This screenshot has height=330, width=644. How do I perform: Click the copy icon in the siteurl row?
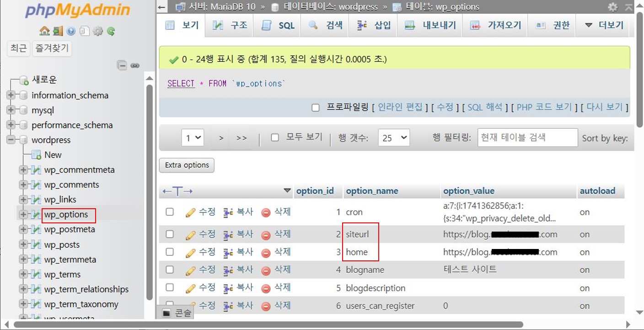(x=228, y=235)
